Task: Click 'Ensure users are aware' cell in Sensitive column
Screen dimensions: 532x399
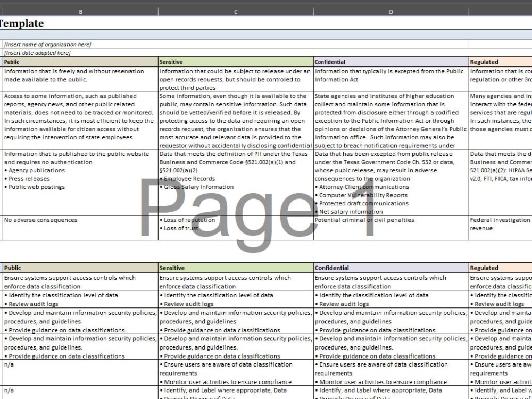Action: pyautogui.click(x=236, y=372)
